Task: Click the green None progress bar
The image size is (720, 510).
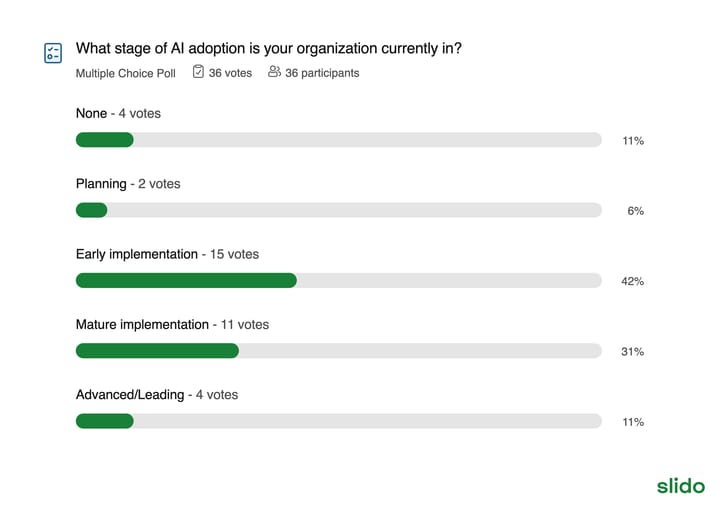Action: (x=105, y=140)
